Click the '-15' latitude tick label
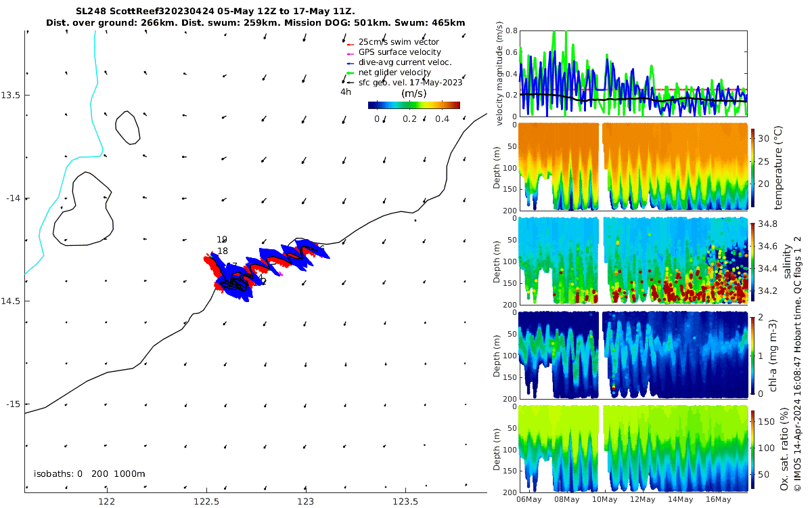This screenshot has width=812, height=508. (14, 404)
